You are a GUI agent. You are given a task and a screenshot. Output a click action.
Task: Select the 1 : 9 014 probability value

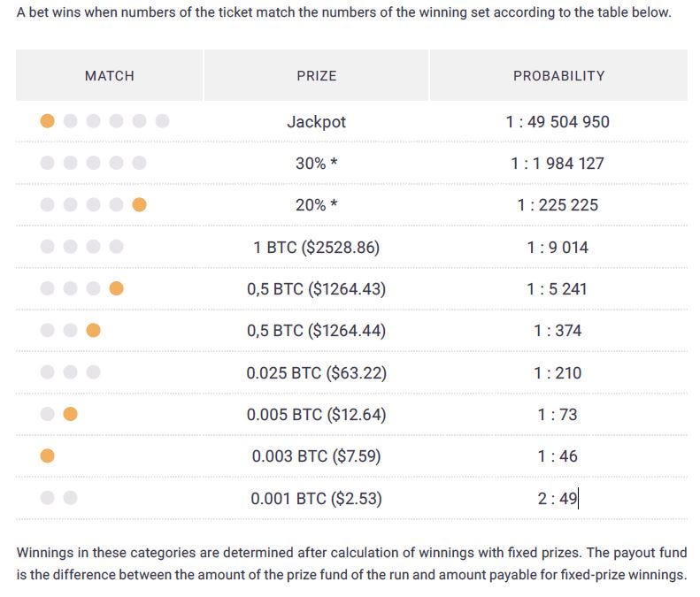tap(558, 248)
